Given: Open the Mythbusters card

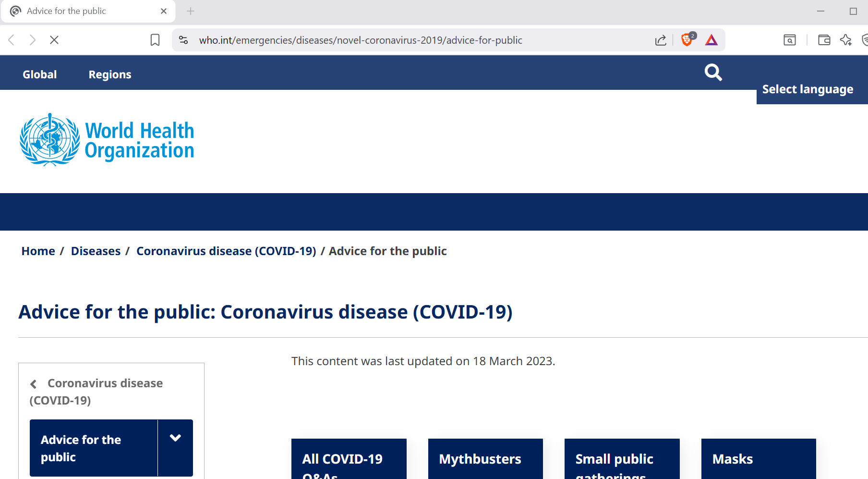Looking at the screenshot, I should pos(485,459).
